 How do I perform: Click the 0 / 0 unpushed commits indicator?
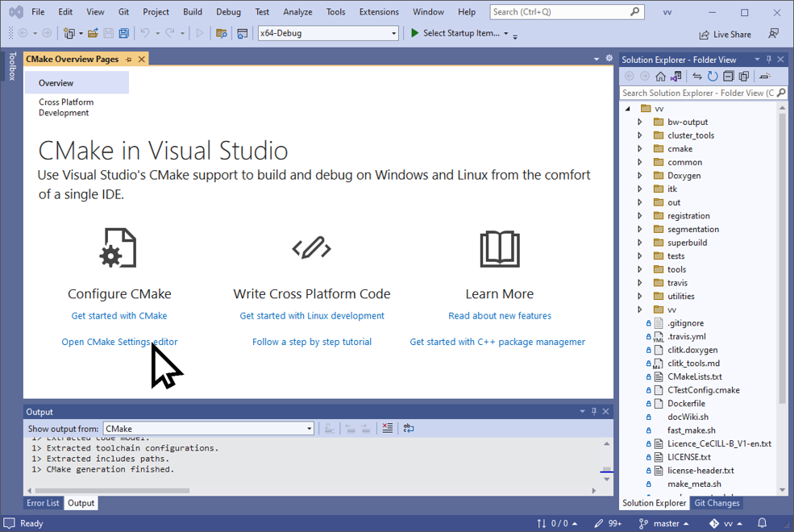pos(558,523)
